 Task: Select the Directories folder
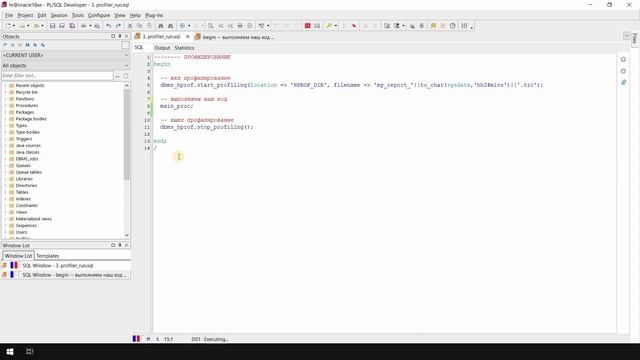tap(26, 185)
